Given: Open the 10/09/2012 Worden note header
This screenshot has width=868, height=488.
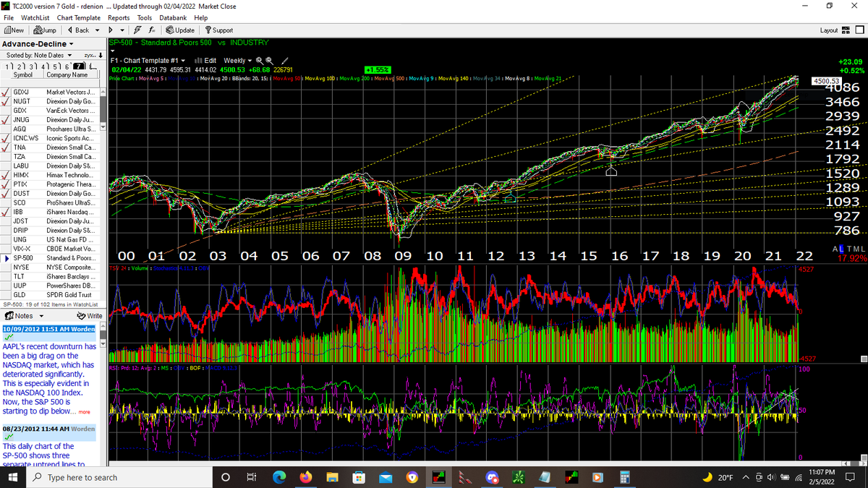Looking at the screenshot, I should pyautogui.click(x=49, y=328).
